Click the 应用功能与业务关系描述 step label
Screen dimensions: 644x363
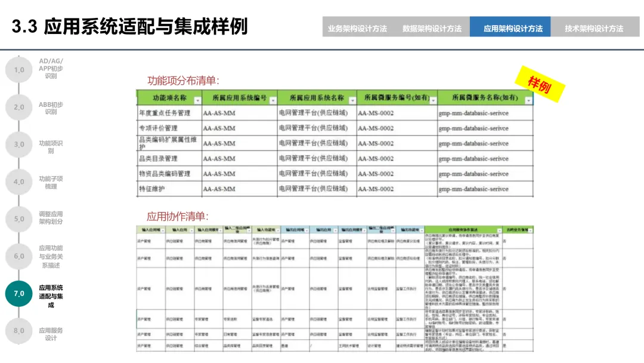tap(51, 257)
